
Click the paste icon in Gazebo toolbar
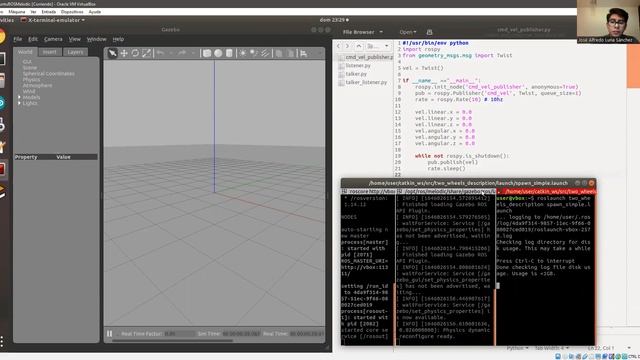tap(291, 53)
